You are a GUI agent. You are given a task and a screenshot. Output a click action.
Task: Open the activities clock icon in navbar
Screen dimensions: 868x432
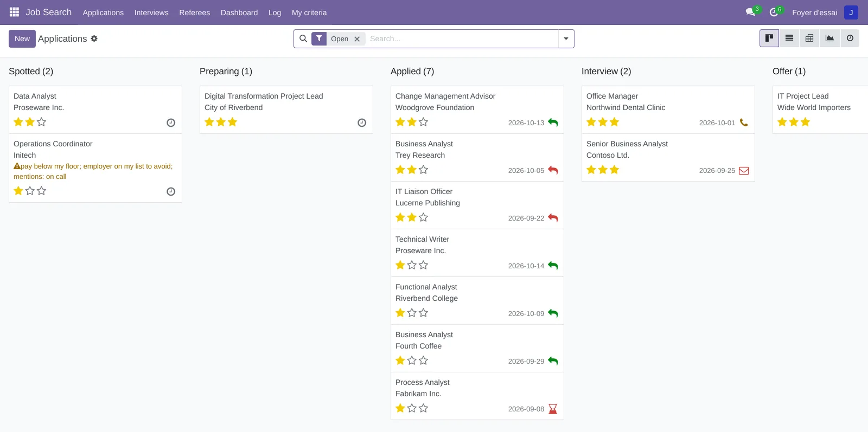[774, 12]
